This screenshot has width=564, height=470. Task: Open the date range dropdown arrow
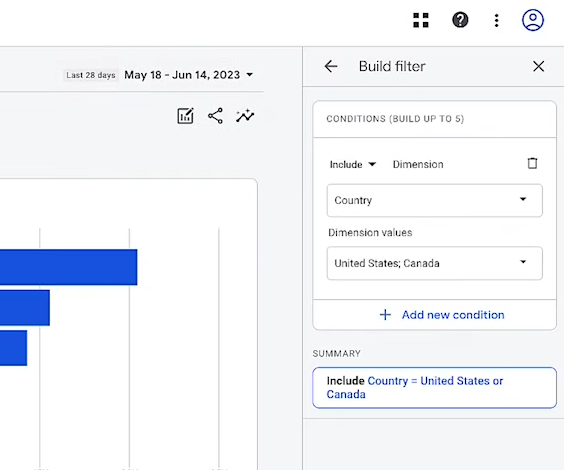[x=250, y=75]
